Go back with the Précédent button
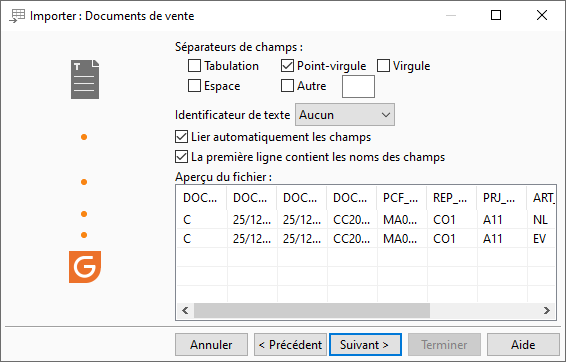 (290, 345)
